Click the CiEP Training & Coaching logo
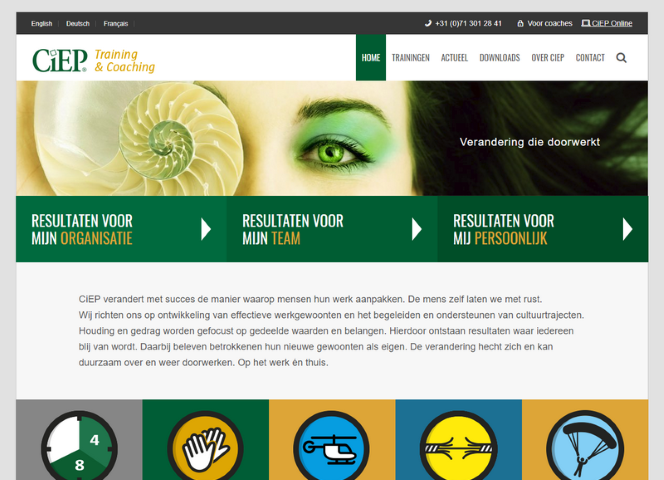This screenshot has height=480, width=664. tap(94, 60)
